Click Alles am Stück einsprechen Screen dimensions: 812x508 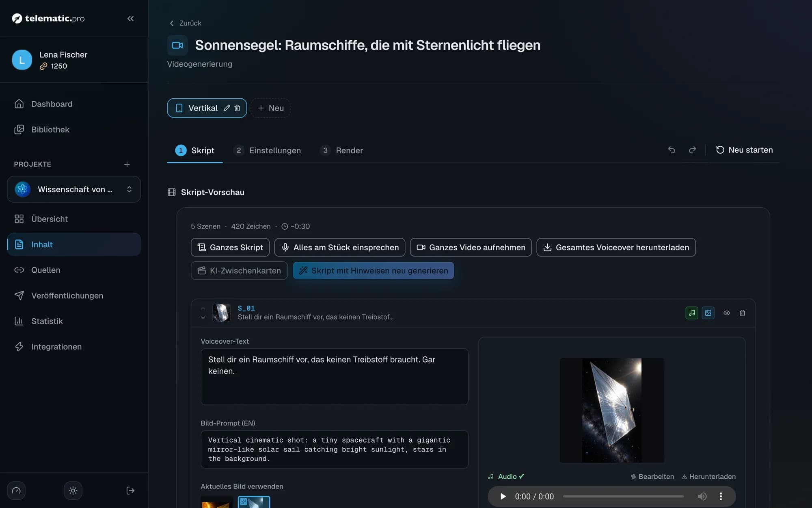(x=340, y=247)
